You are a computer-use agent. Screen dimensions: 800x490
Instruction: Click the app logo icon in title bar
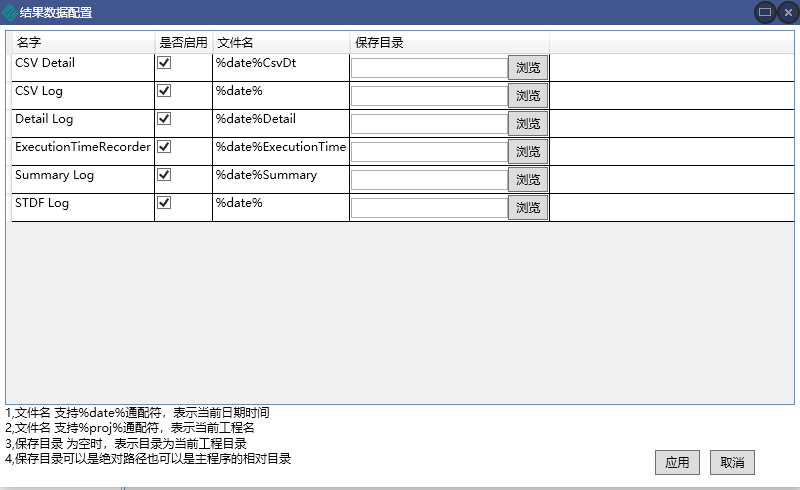coord(9,12)
